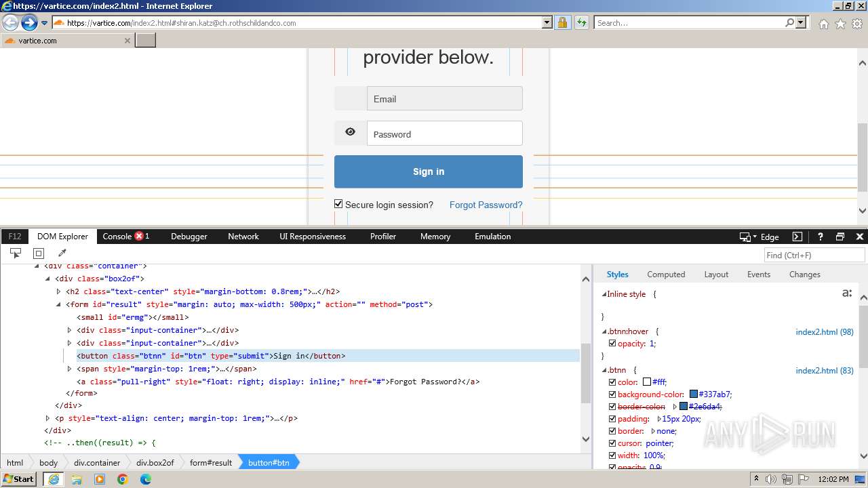Click the security lock icon in address bar
Screen dimensions: 868x488
point(562,22)
